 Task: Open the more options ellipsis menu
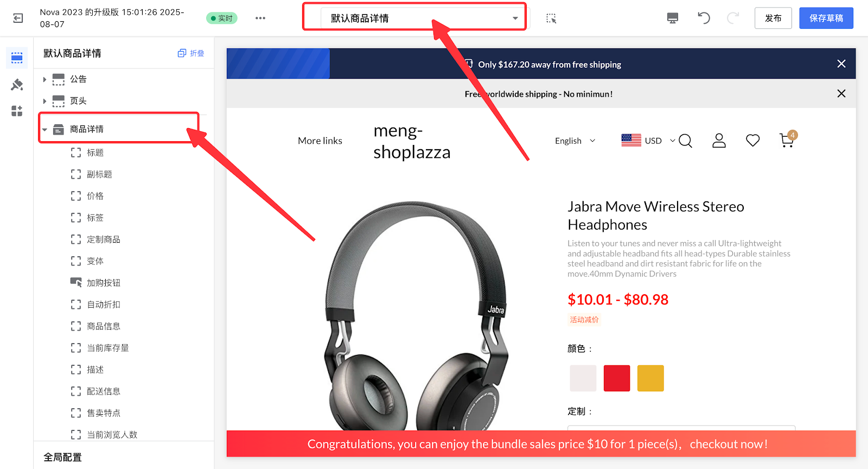coord(260,18)
